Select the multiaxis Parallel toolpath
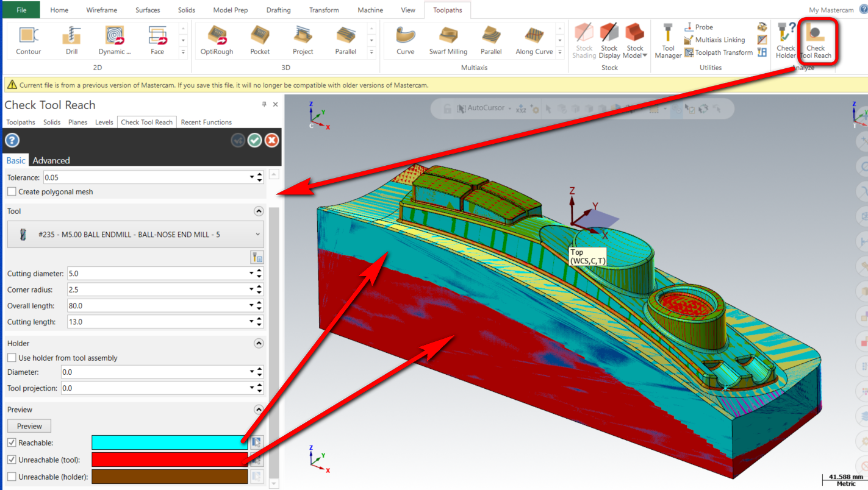This screenshot has width=868, height=490. pos(491,40)
